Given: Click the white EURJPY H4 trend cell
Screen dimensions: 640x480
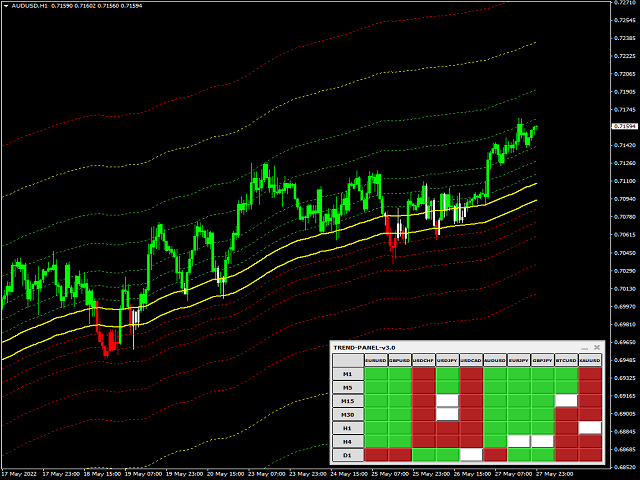Looking at the screenshot, I should click(x=519, y=442).
